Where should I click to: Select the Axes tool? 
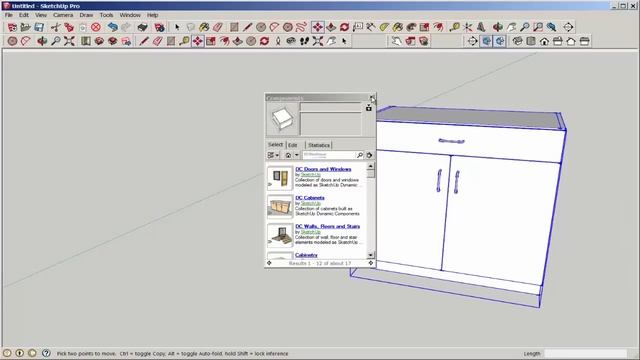tap(468, 27)
